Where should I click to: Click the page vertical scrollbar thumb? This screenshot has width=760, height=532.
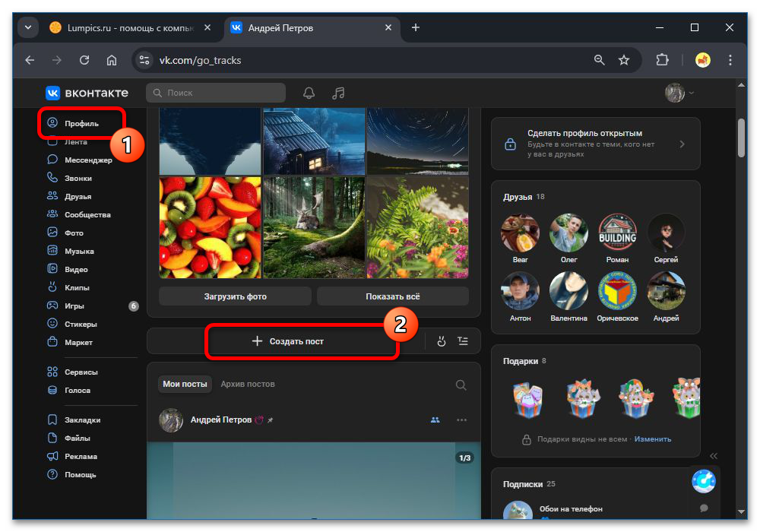741,138
